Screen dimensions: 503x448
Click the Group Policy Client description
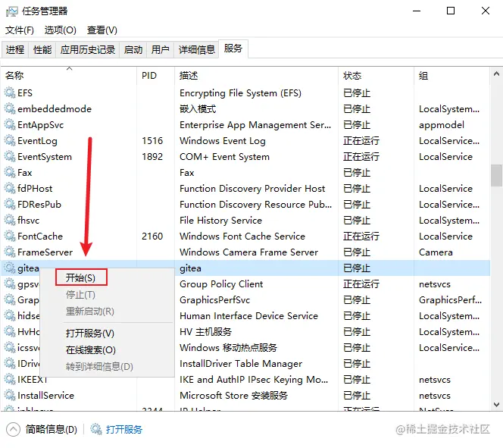pos(221,284)
